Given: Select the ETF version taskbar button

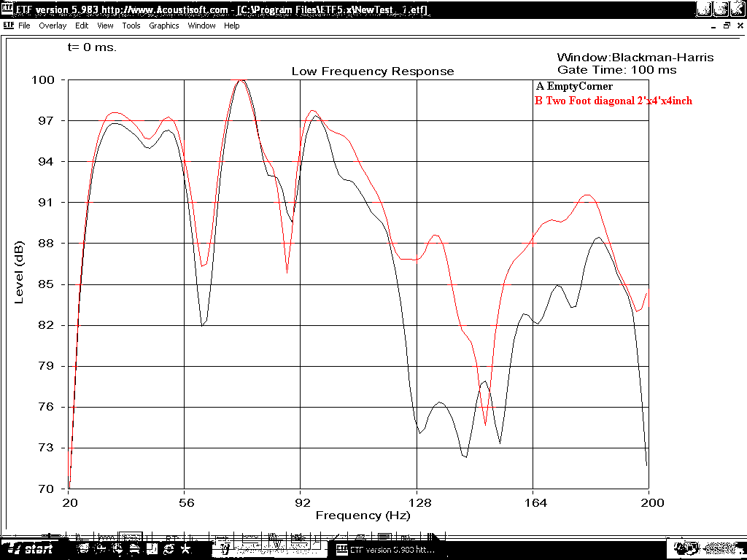Looking at the screenshot, I should 387,549.
